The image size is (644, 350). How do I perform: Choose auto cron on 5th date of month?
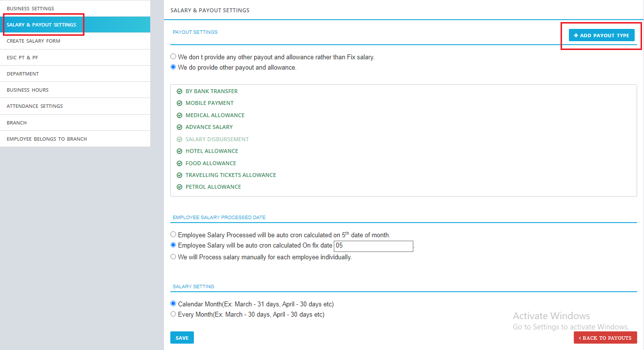point(173,235)
